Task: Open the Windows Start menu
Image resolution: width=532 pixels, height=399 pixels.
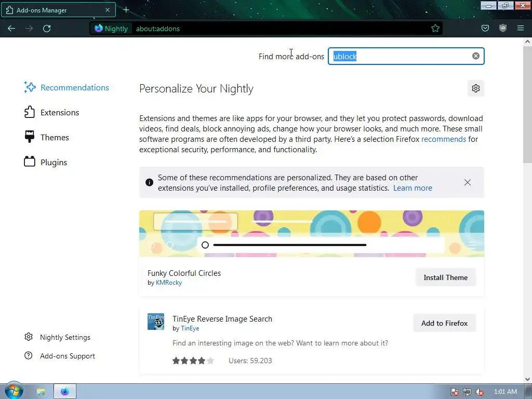Action: 14,391
